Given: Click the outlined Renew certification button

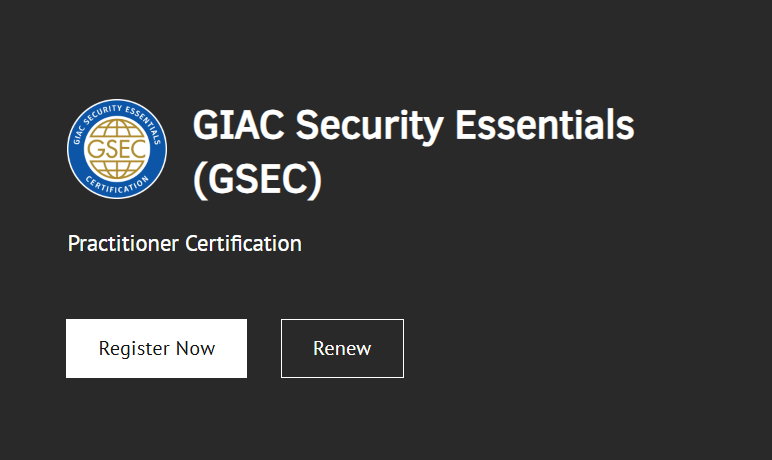Looking at the screenshot, I should click(x=342, y=349).
